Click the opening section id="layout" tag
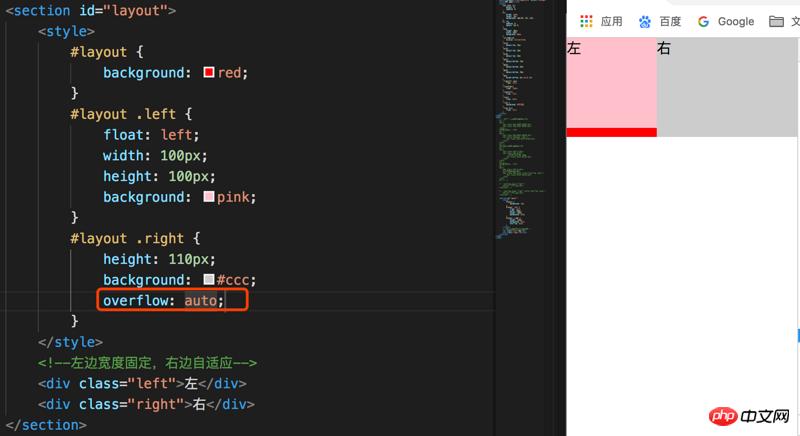 point(90,11)
